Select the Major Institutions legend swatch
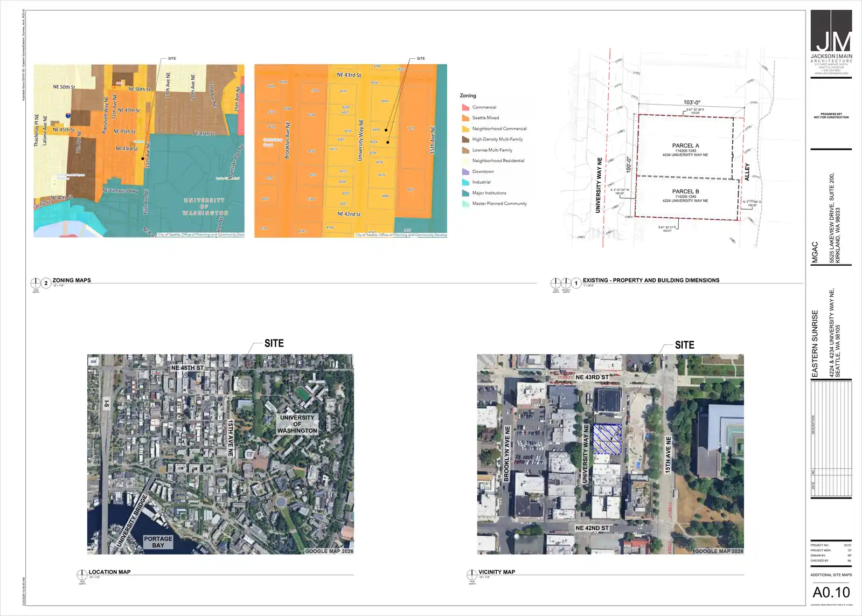The width and height of the screenshot is (862, 616). [x=465, y=193]
